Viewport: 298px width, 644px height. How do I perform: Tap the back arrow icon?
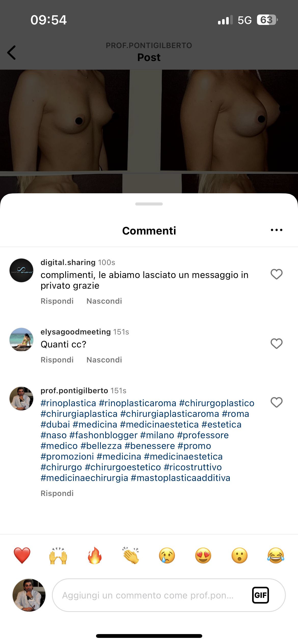tap(11, 53)
